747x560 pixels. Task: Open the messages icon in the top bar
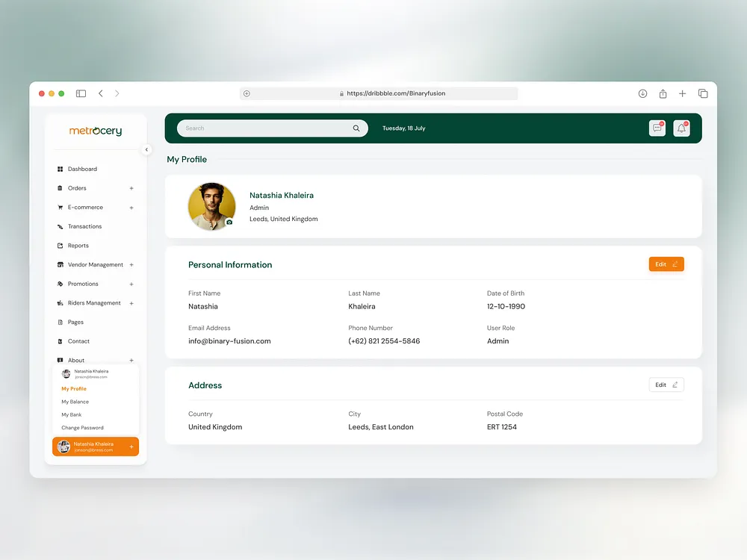(657, 128)
